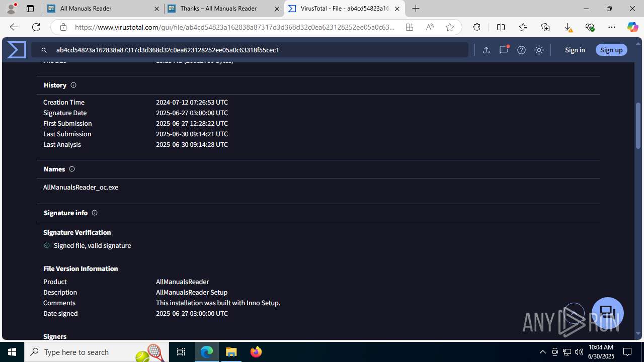Open the volume control tray icon
This screenshot has width=644, height=362.
(579, 352)
